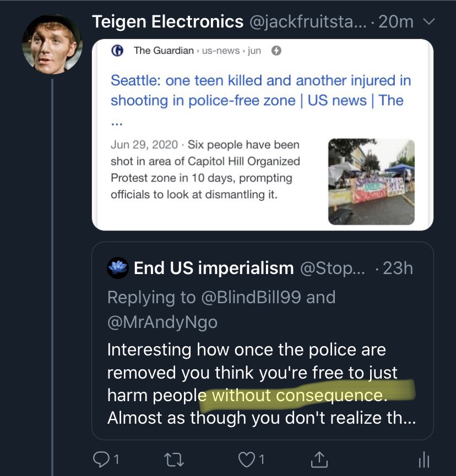Tap the retweet arrows icon

pos(173,459)
